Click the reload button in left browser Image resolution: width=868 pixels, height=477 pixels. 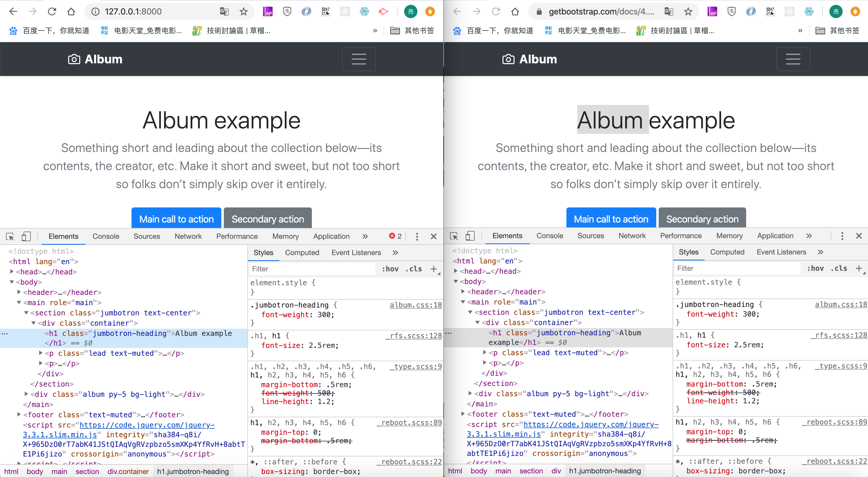(x=52, y=12)
